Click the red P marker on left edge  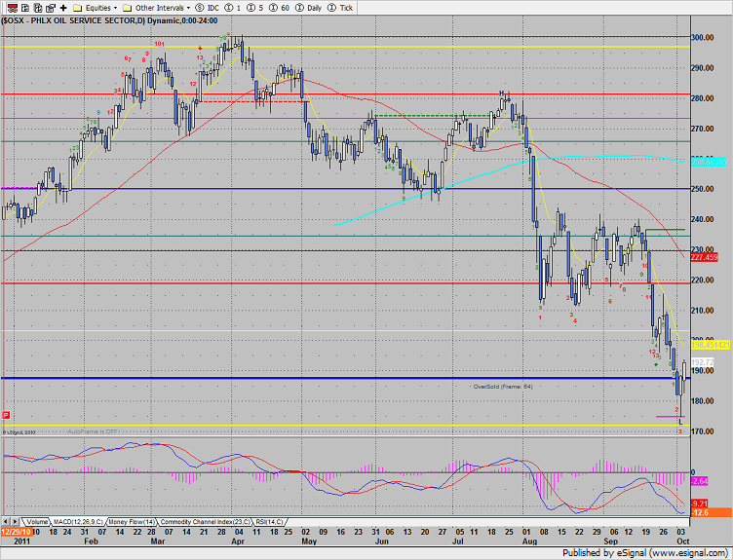tap(6, 415)
